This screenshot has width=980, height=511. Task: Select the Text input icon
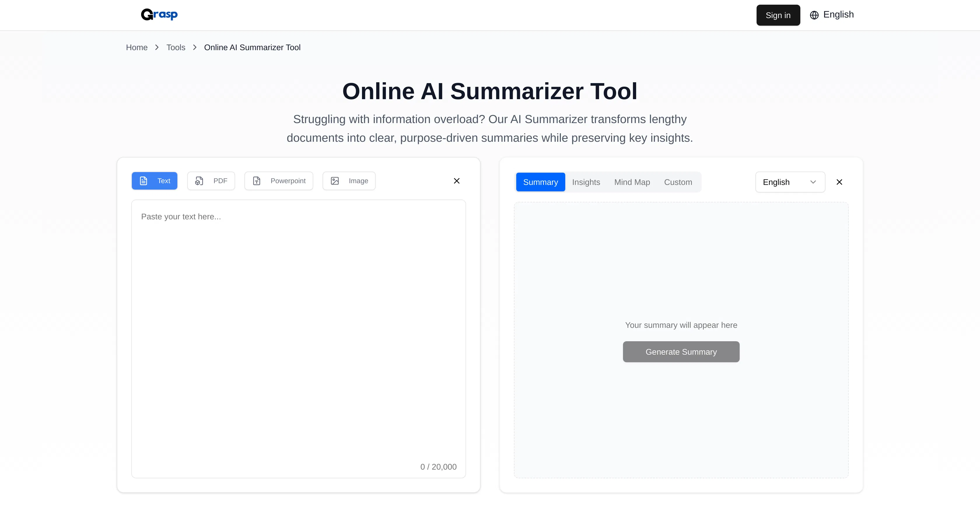(143, 181)
